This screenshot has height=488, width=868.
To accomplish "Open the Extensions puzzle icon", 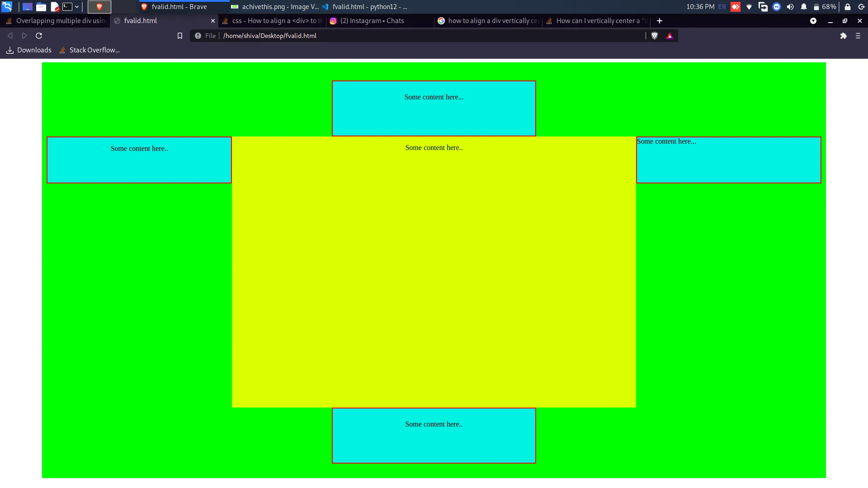I will (x=843, y=36).
